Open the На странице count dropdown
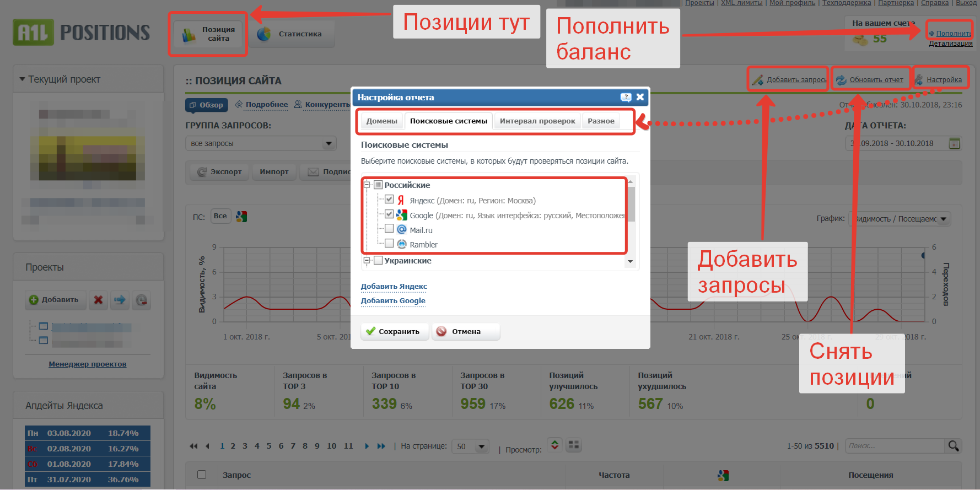This screenshot has height=490, width=980. [x=470, y=446]
